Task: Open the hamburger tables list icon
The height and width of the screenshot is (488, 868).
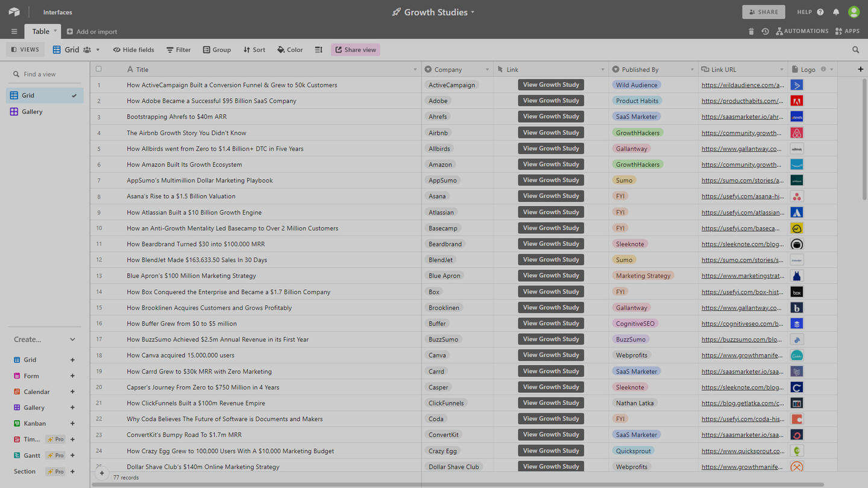Action: (x=14, y=31)
